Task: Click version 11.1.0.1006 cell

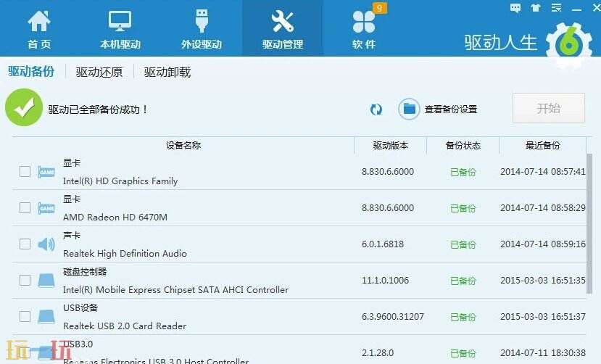Action: point(385,281)
